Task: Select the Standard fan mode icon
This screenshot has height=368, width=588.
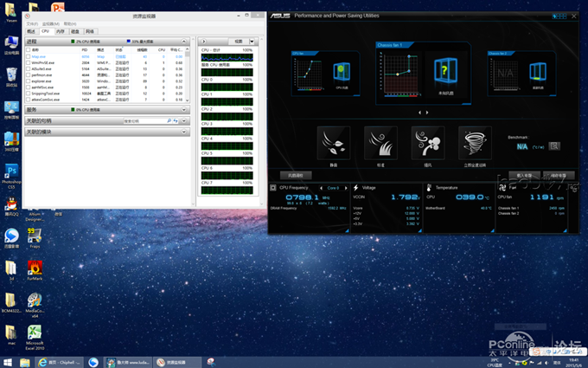Action: [380, 143]
